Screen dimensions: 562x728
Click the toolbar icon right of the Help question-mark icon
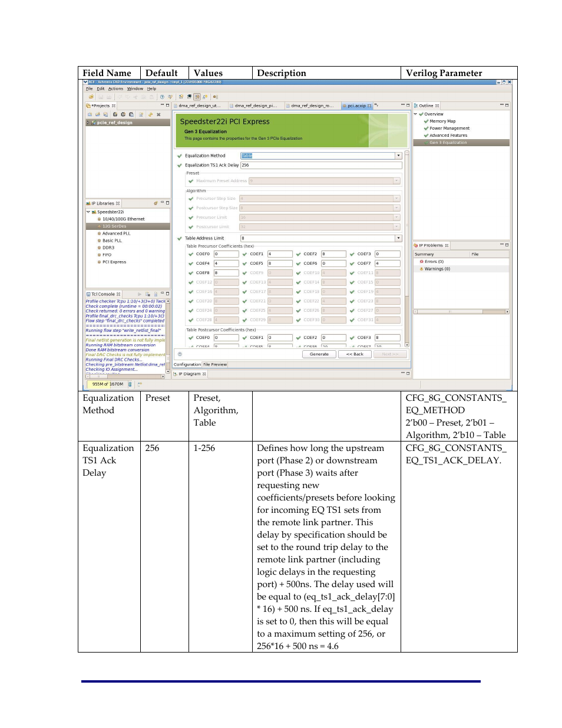tap(170, 97)
